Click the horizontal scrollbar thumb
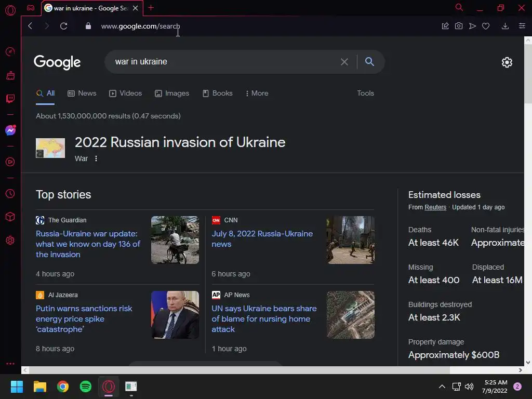Viewport: 532px width, 399px height. click(x=239, y=370)
